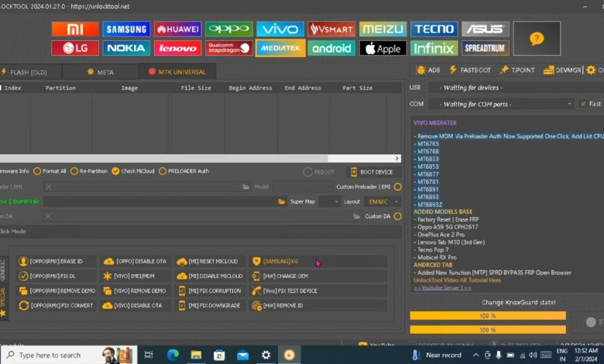Select the Nokia brand logo
Screen dimensions: 604x364
click(126, 48)
